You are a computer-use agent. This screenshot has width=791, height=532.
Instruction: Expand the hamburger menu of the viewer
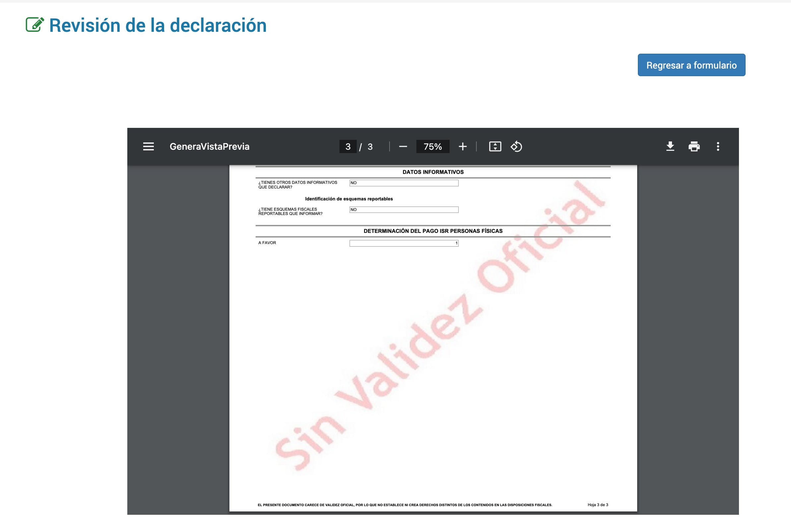point(149,146)
